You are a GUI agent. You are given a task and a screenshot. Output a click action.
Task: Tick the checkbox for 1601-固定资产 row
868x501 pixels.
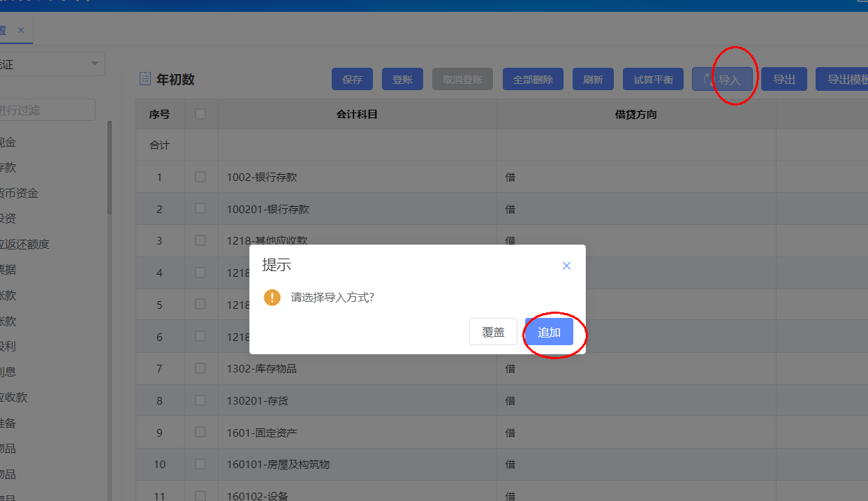(200, 432)
